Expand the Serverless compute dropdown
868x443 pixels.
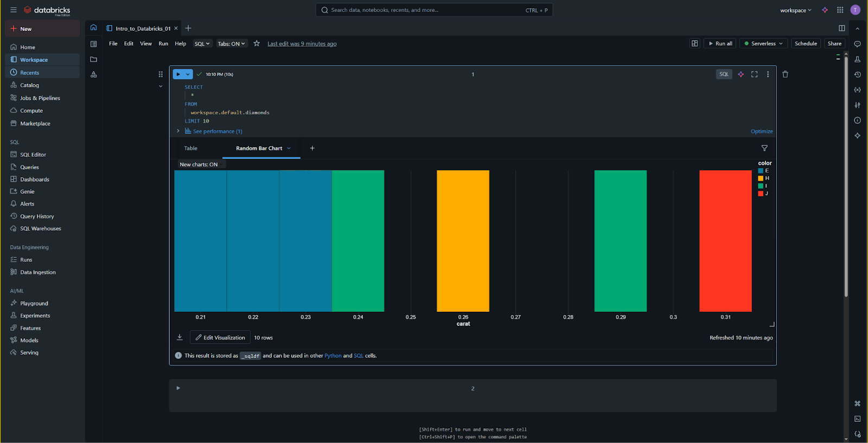pos(764,43)
